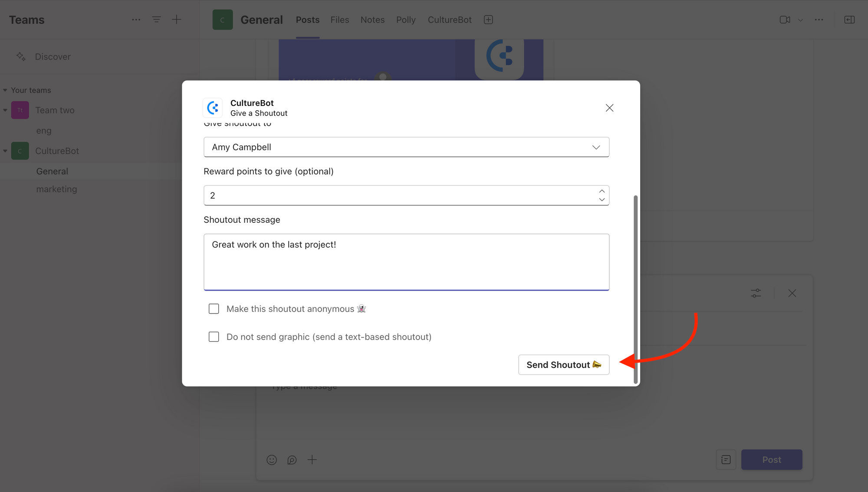The image size is (868, 492).
Task: Increase reward points with the up arrow
Action: [x=602, y=191]
